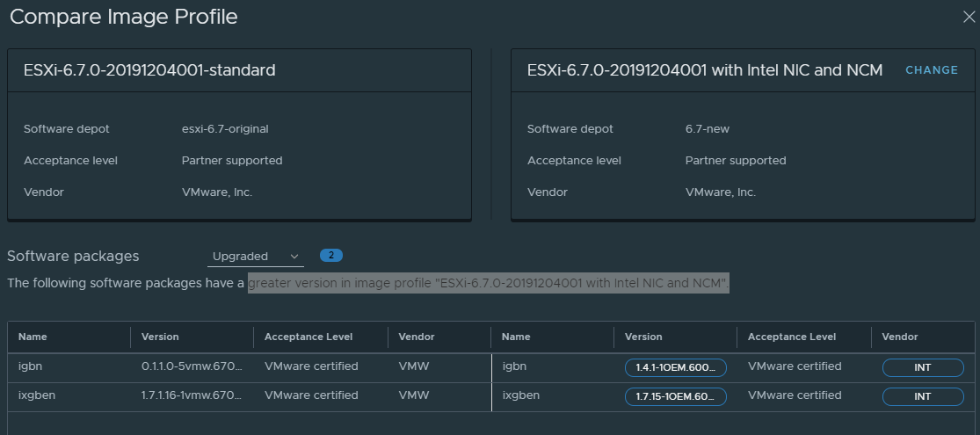Open the Upgraded software packages dropdown

256,257
